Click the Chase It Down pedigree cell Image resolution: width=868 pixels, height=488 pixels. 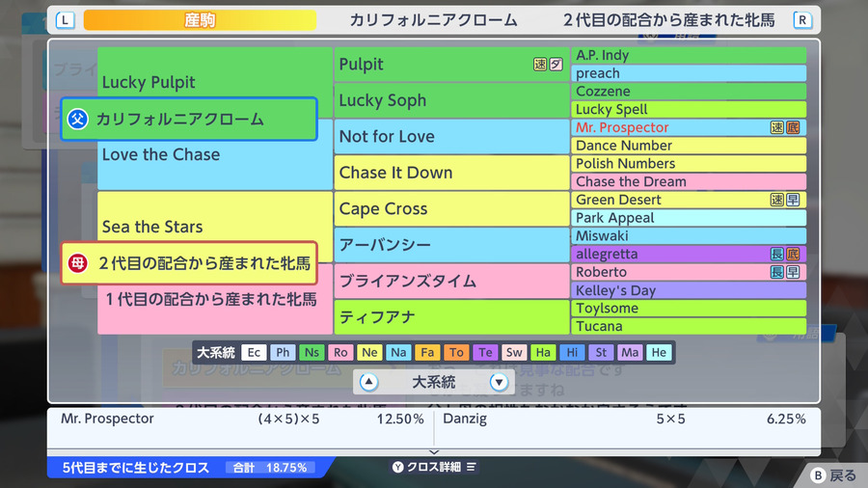click(451, 173)
